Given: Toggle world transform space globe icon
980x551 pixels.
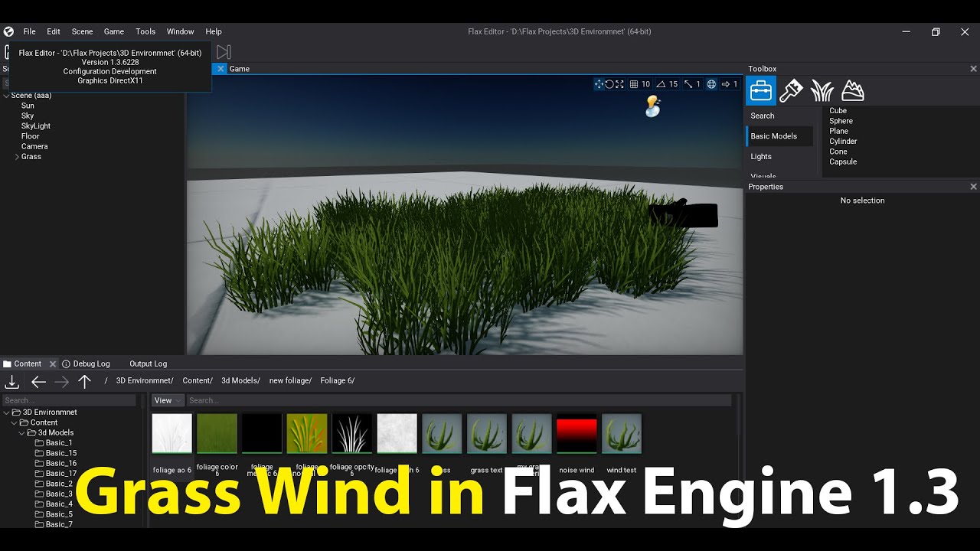Looking at the screenshot, I should point(711,84).
